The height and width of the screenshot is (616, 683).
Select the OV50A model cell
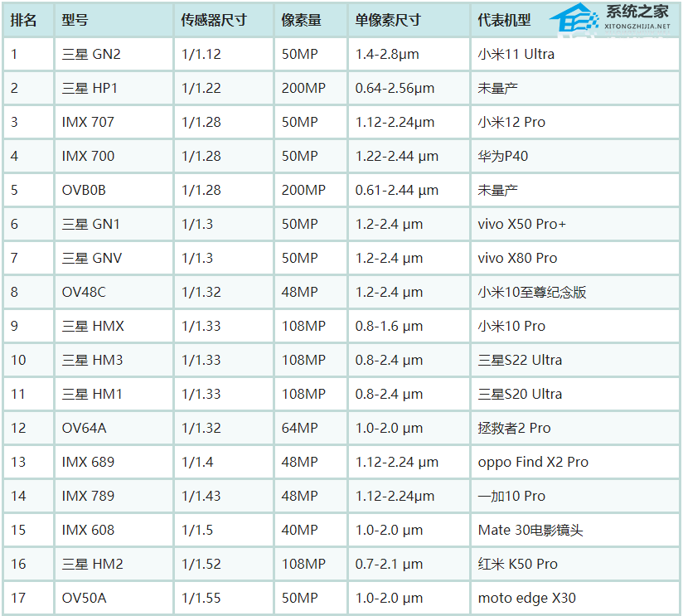(x=114, y=598)
